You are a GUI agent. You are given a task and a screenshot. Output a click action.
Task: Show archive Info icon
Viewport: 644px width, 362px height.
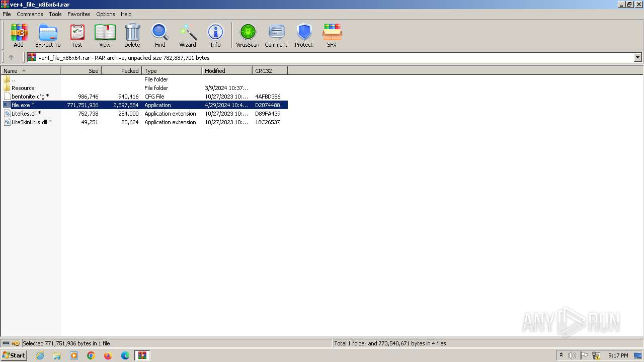(x=215, y=35)
